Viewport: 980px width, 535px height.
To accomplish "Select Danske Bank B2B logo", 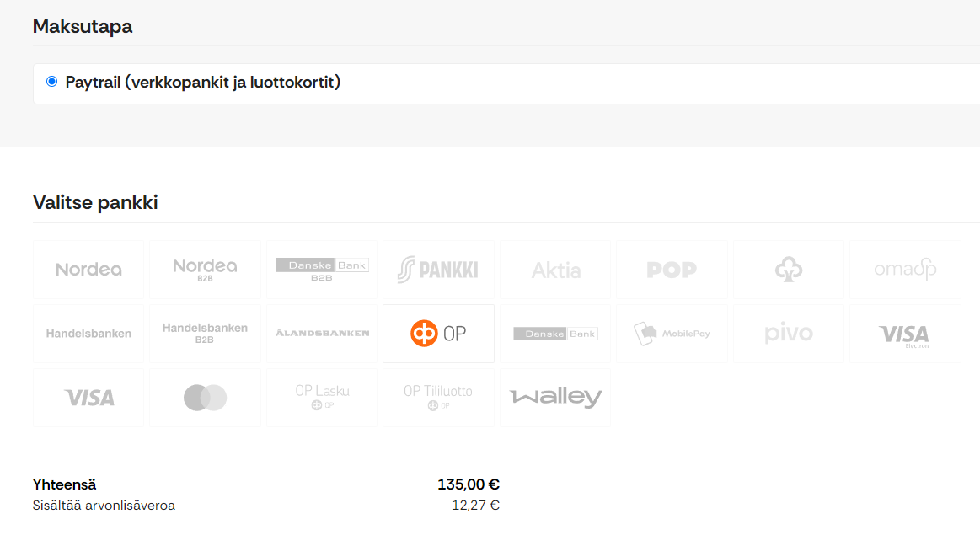I will [x=322, y=270].
